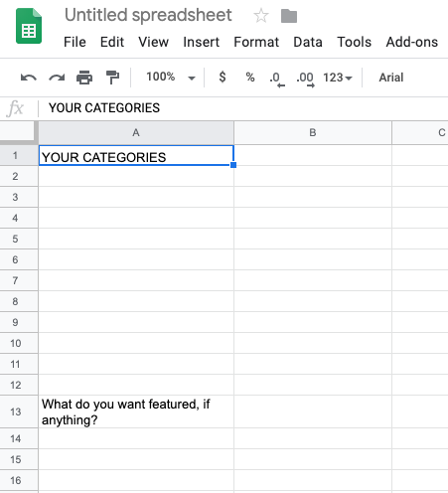Open the Move to folder icon
The image size is (448, 493).
tap(289, 16)
